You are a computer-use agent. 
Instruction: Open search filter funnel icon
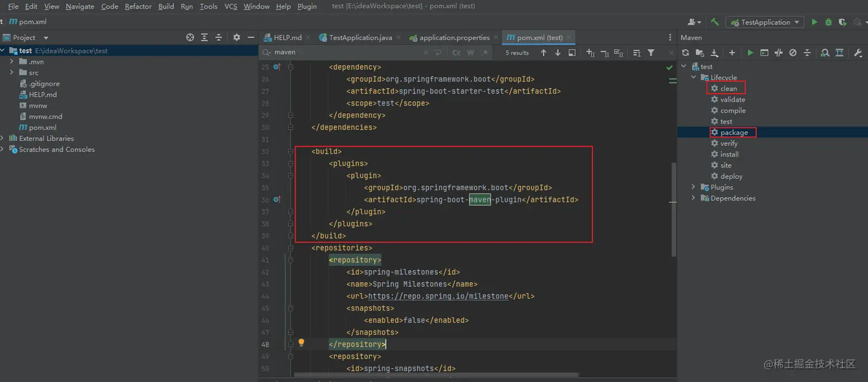[x=651, y=52]
